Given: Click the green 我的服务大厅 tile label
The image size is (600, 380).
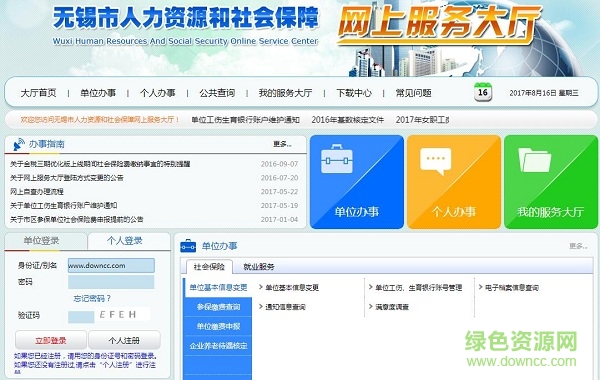Looking at the screenshot, I should point(551,212).
